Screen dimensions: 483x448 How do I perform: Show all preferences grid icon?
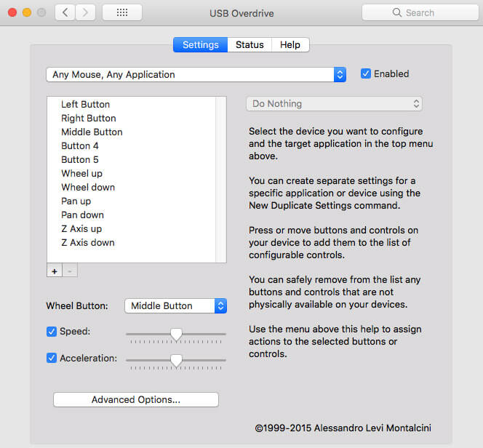pos(122,12)
